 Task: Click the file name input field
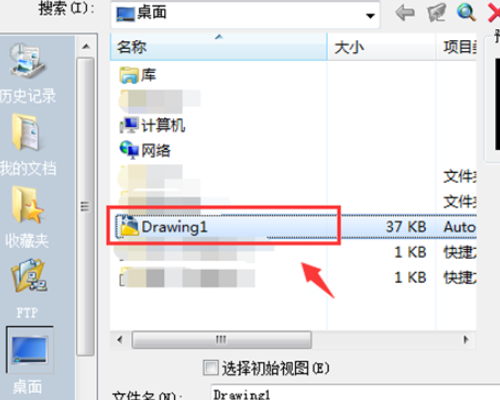pos(355,393)
